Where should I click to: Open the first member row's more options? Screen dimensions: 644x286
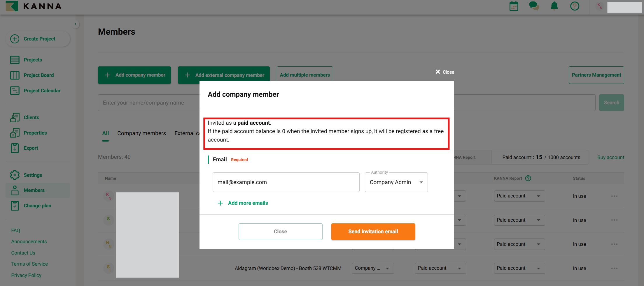614,196
